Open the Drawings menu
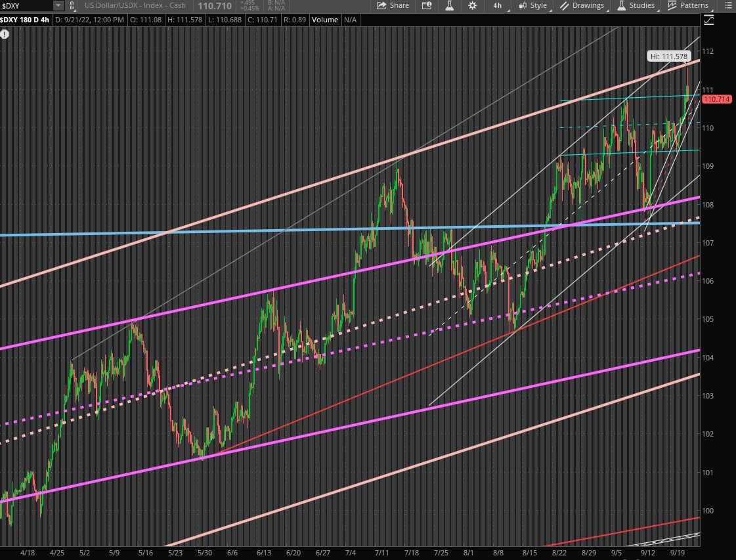The image size is (736, 560). (582, 6)
